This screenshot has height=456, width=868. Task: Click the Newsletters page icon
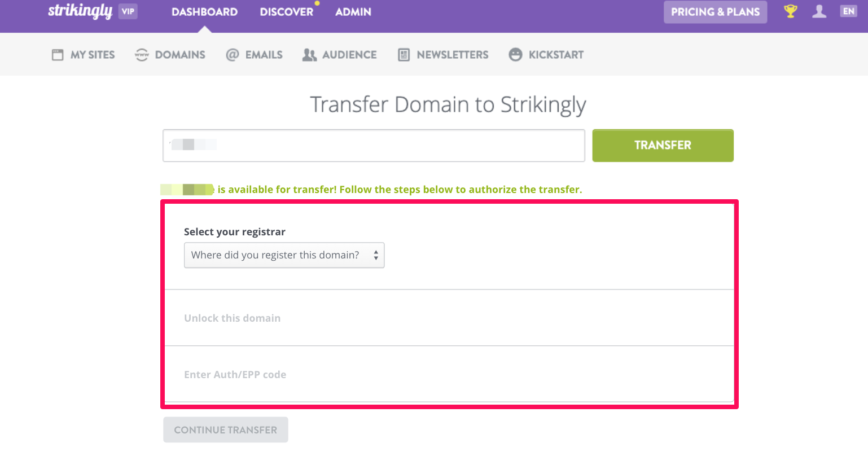tap(404, 55)
